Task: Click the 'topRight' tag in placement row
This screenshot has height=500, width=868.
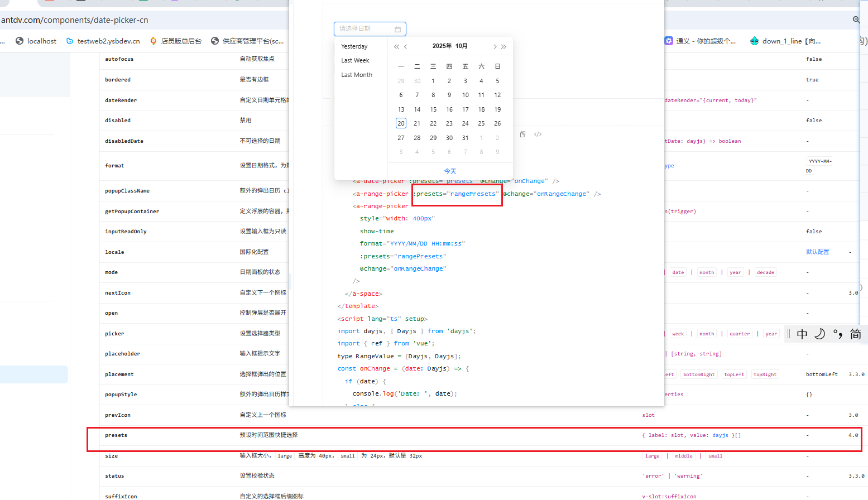Action: 765,374
